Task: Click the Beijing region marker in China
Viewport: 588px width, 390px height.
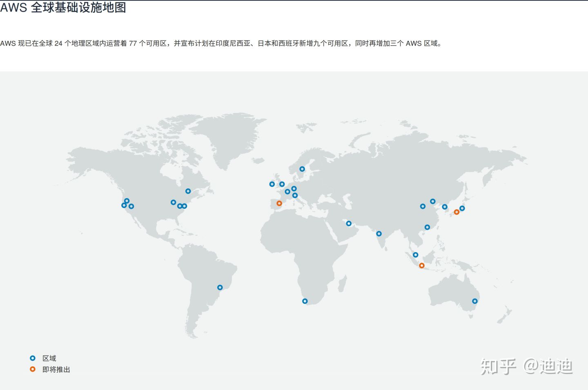Action: coord(432,201)
